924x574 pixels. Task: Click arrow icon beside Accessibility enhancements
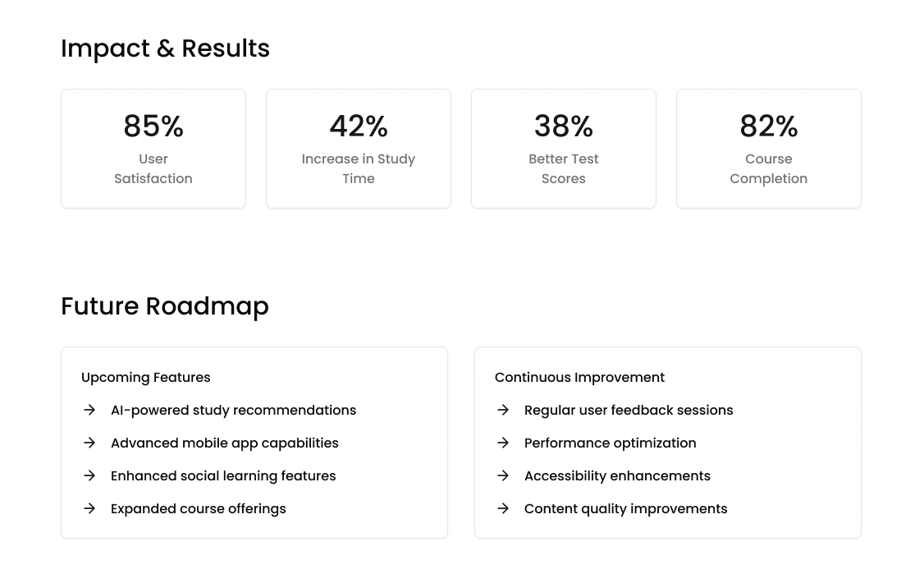[503, 475]
